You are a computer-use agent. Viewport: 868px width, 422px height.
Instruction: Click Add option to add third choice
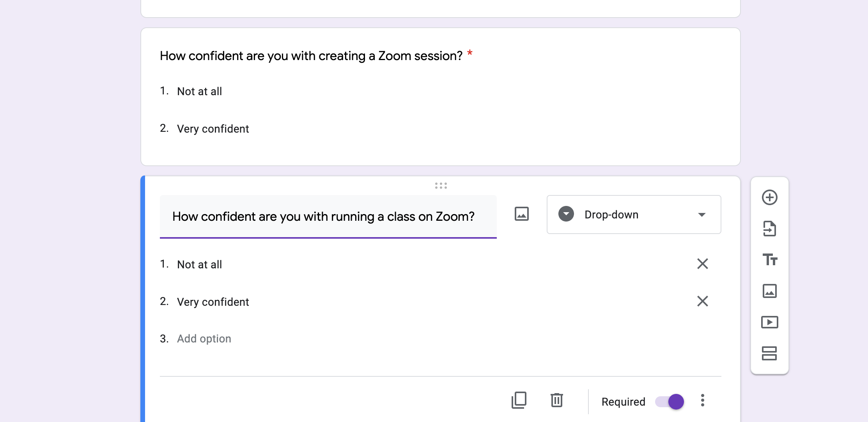[204, 339]
